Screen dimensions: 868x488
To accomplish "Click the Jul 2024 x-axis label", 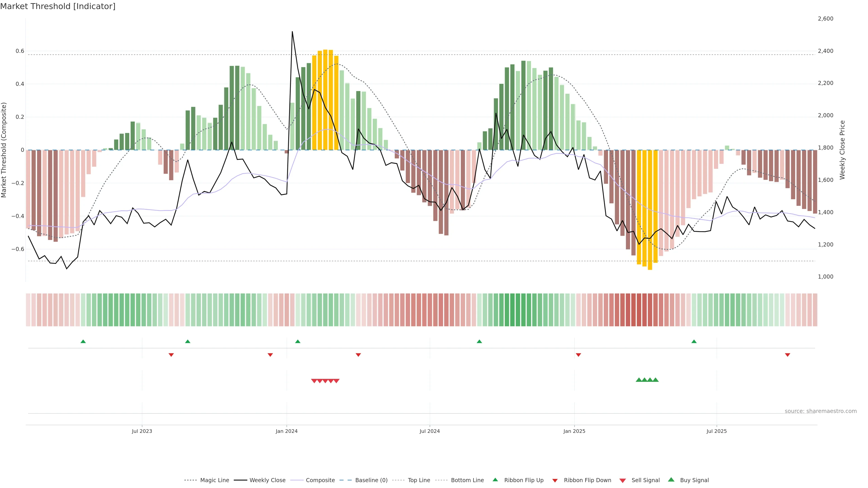I will pyautogui.click(x=429, y=431).
